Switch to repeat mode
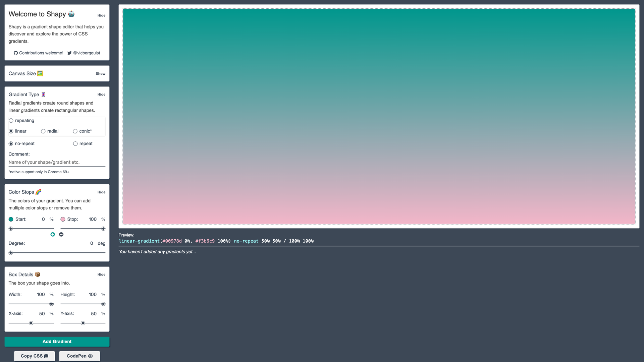The image size is (644, 362). click(x=75, y=143)
